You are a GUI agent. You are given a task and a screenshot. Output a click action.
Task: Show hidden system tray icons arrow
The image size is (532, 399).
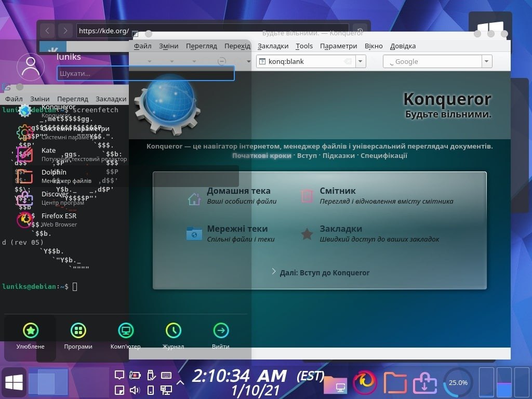tap(180, 382)
